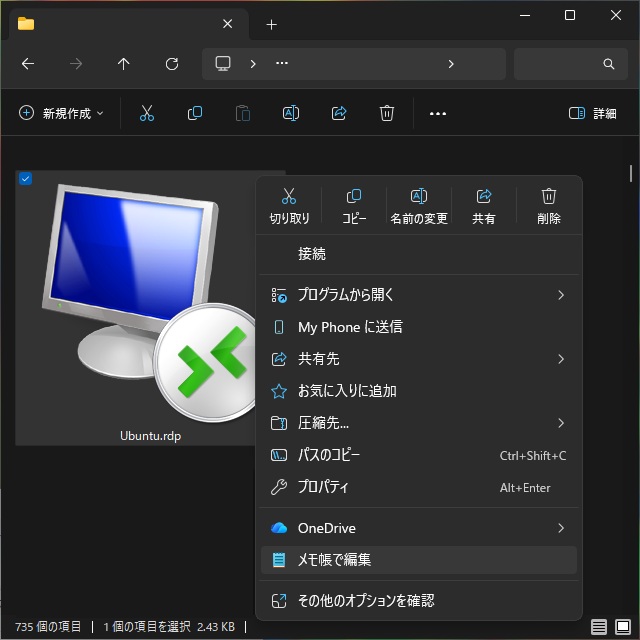
Task: Click the Cut (切り取り) icon in context menu
Action: [289, 205]
